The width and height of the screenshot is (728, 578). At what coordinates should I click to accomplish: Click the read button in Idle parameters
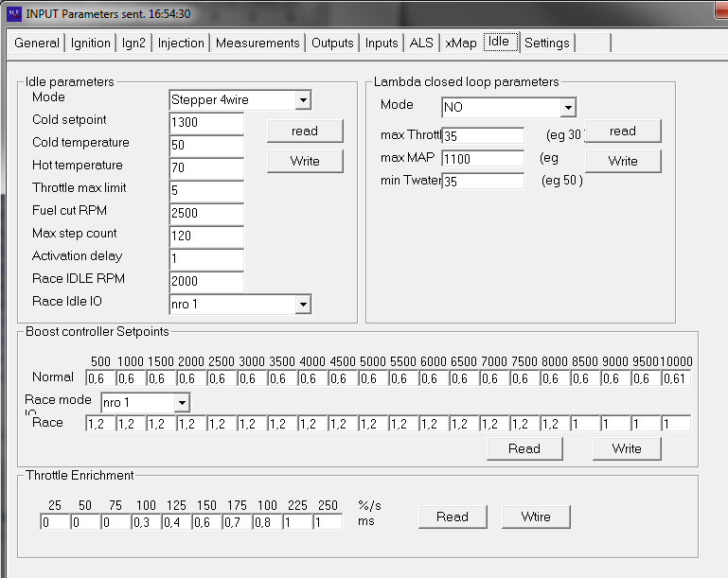pos(305,131)
